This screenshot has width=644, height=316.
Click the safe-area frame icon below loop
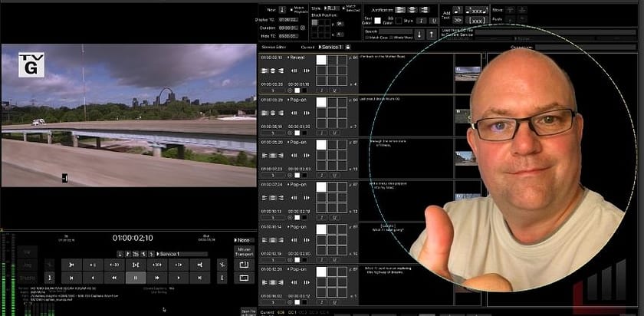point(244,278)
